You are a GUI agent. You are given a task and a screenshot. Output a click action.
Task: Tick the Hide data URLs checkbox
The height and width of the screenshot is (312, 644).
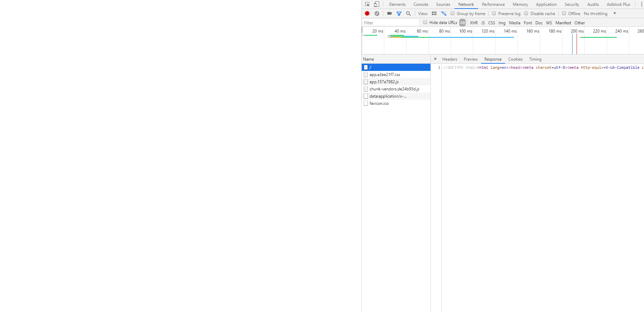point(425,22)
